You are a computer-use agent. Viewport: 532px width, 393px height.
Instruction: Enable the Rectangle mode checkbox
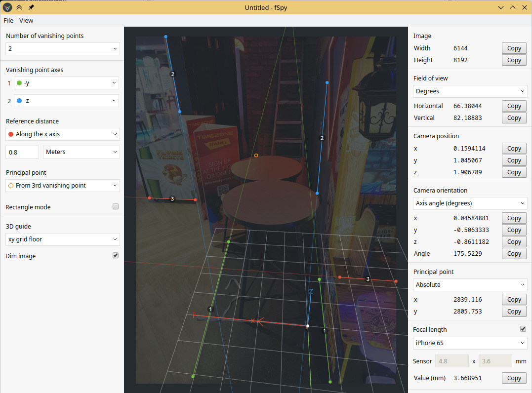coord(116,206)
